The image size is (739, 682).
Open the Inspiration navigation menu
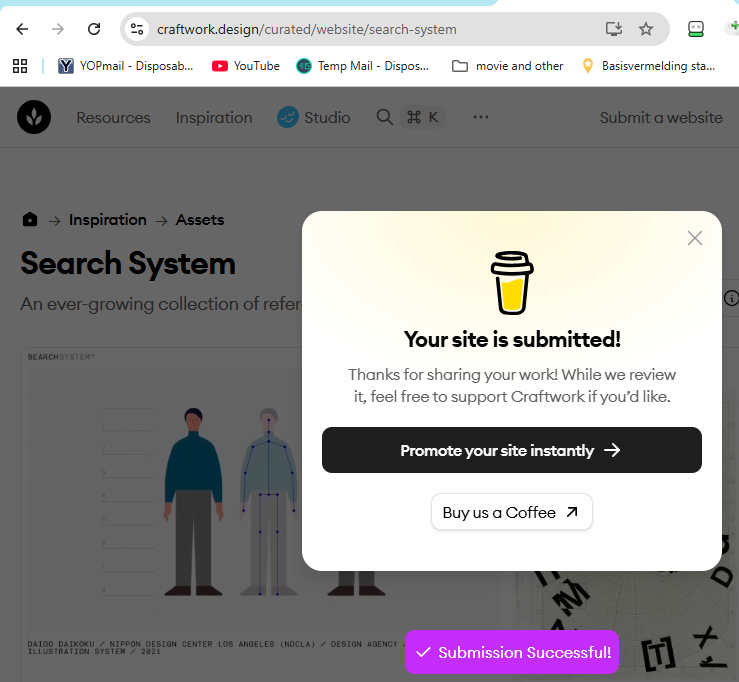(x=214, y=118)
